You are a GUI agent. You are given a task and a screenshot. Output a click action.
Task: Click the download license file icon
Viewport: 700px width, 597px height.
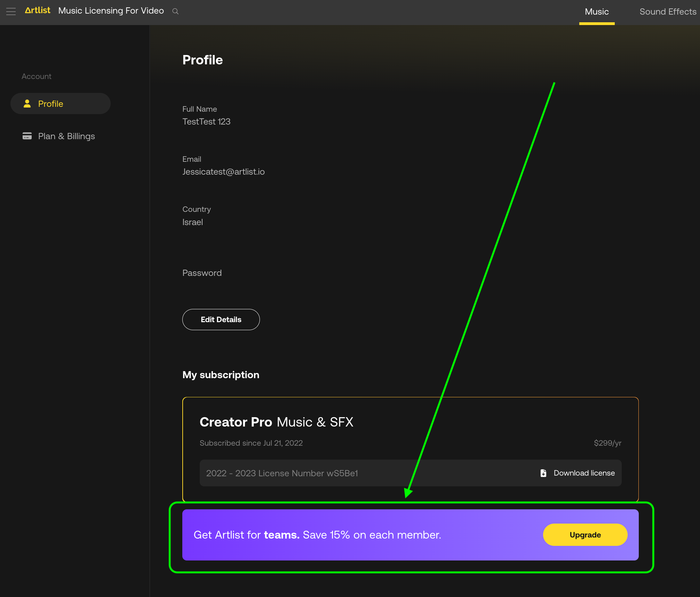click(543, 473)
